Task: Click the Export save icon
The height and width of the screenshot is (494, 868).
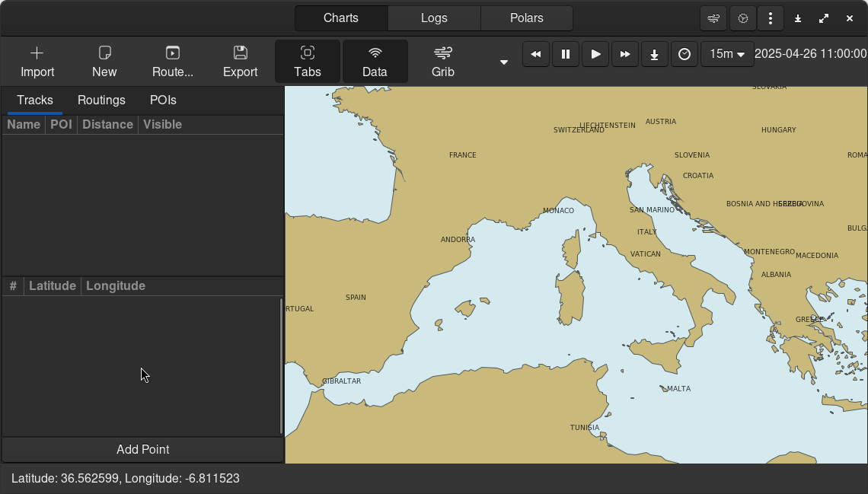Action: point(241,53)
